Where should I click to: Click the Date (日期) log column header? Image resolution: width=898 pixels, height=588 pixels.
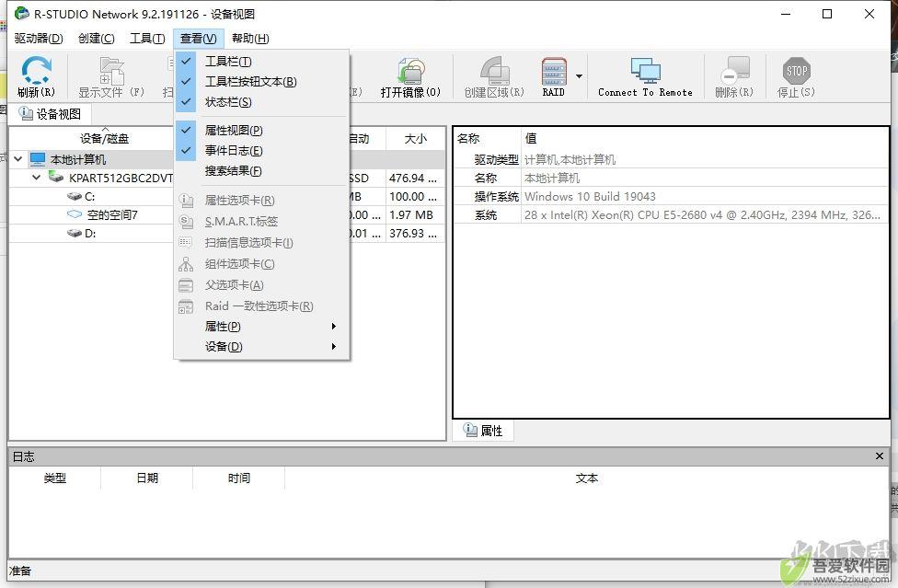(147, 478)
